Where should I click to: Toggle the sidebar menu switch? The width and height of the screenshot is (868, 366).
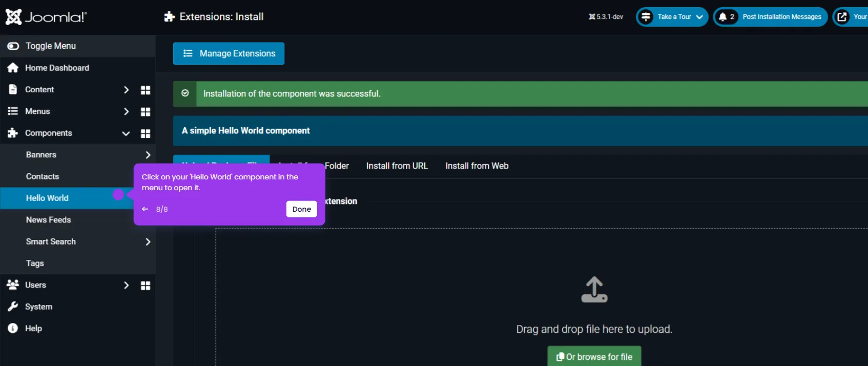pos(13,46)
